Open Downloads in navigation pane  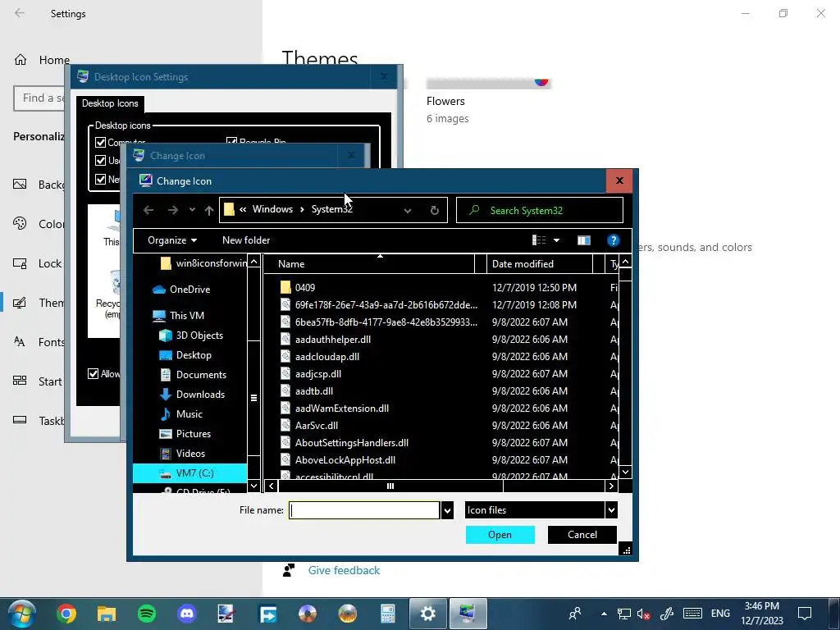200,395
